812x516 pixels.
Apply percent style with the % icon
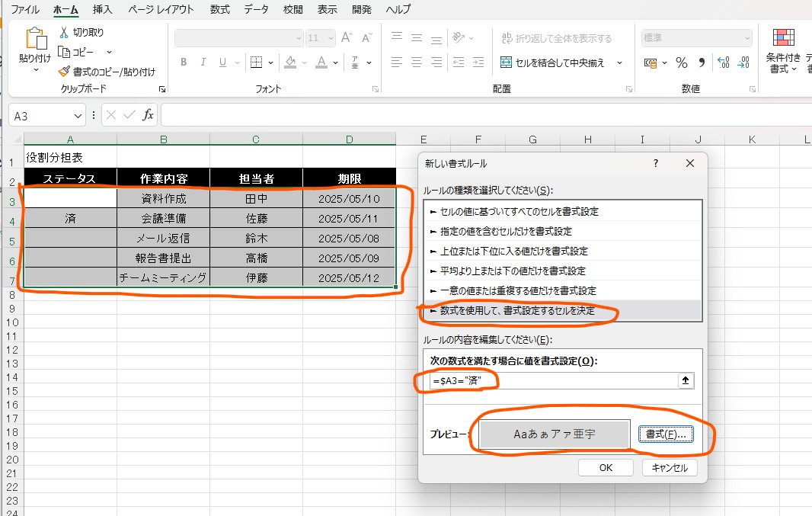tap(682, 62)
